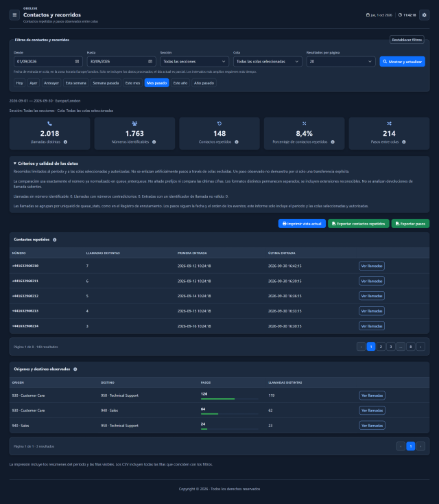Open the hamburger sidebar menu

pos(14,15)
